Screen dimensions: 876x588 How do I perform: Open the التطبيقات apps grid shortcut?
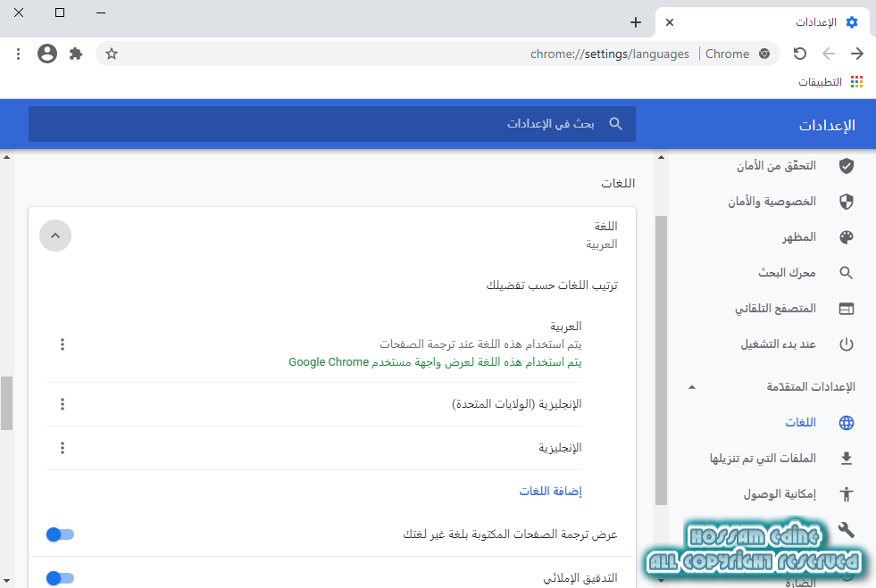(856, 82)
